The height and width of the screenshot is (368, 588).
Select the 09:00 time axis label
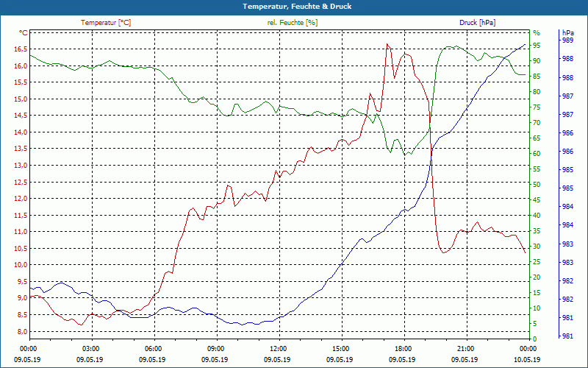pyautogui.click(x=215, y=348)
